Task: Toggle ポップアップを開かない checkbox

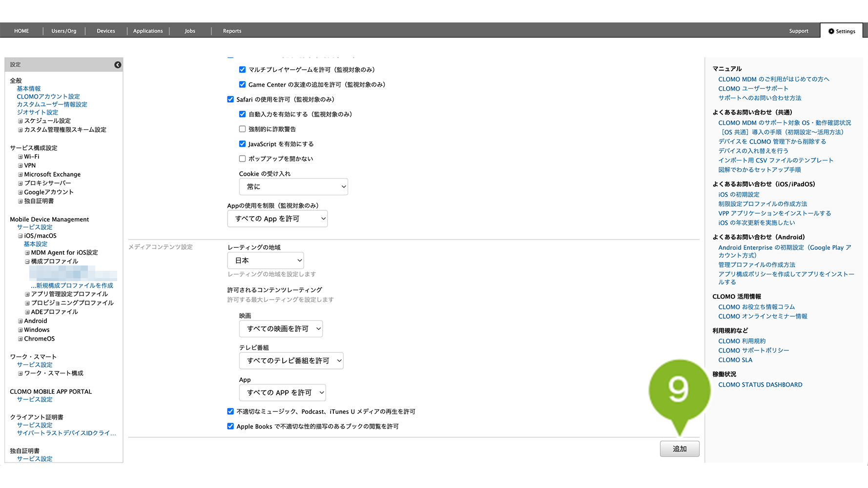Action: coord(242,159)
